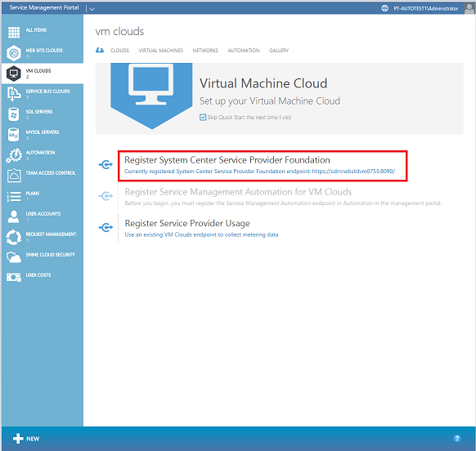Viewport: 476px width, 451px height.
Task: Click the quick start cloud icon tab
Action: [100, 51]
